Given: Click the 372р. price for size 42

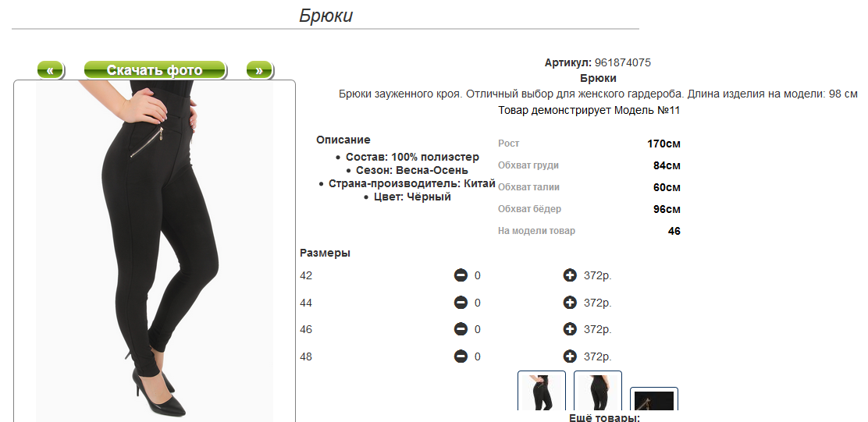Looking at the screenshot, I should (598, 275).
